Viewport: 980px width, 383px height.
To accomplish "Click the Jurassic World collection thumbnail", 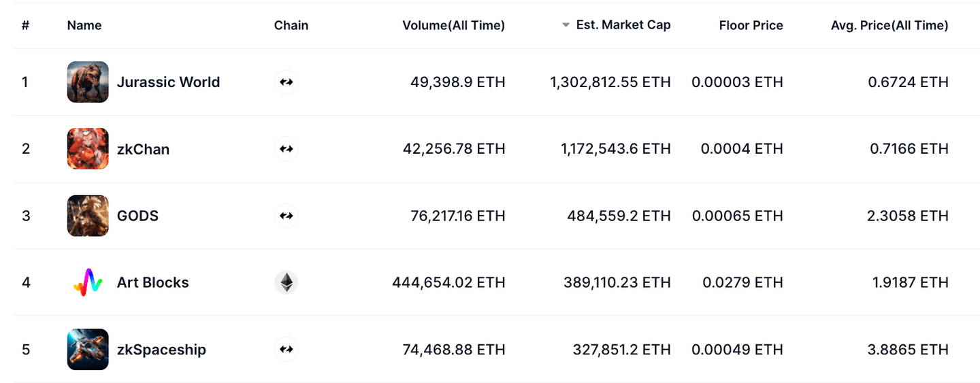I will [88, 82].
